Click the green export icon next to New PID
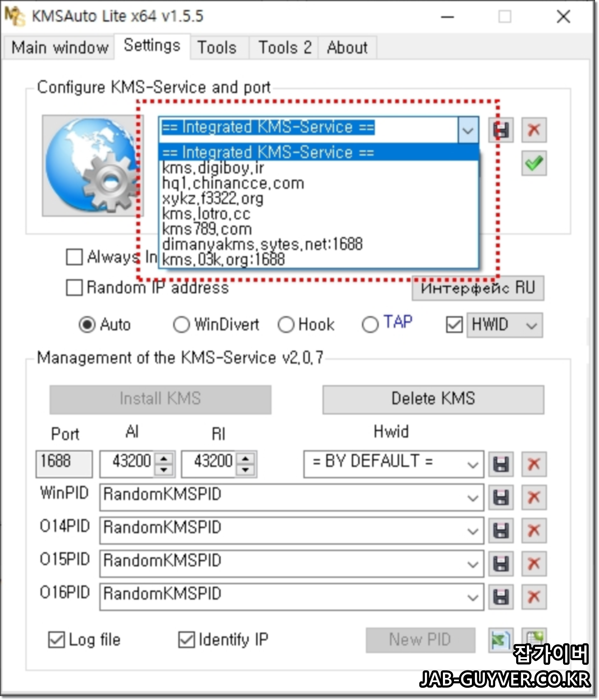 click(x=501, y=640)
